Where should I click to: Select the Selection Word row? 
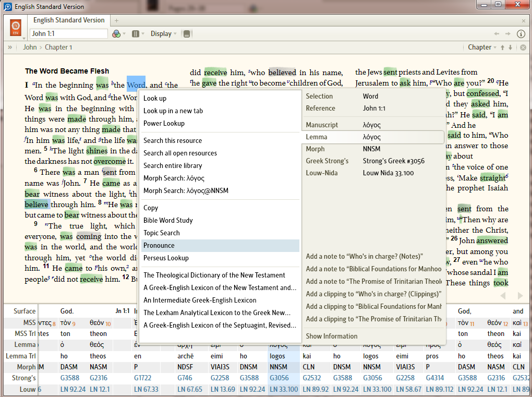[x=373, y=97]
